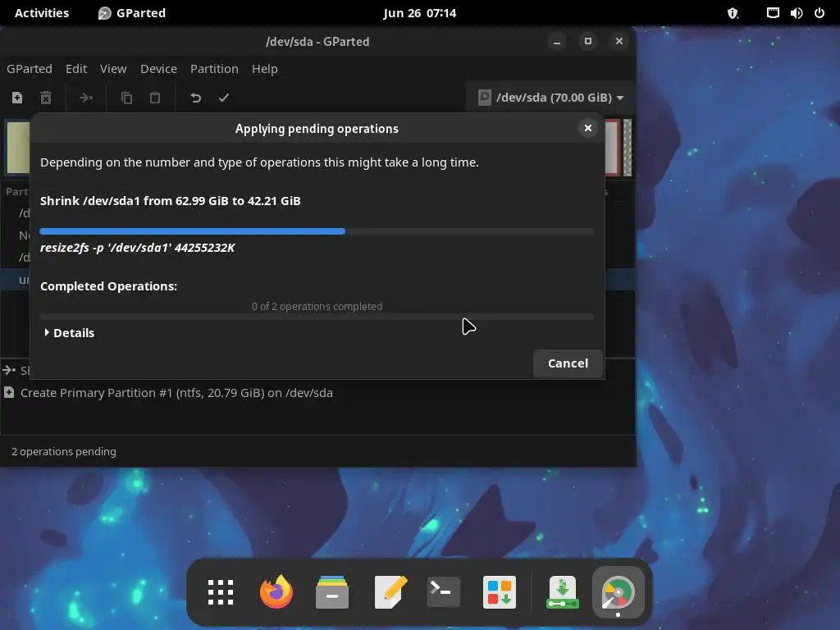Open the Files manager from dock
The width and height of the screenshot is (840, 630).
pyautogui.click(x=332, y=592)
